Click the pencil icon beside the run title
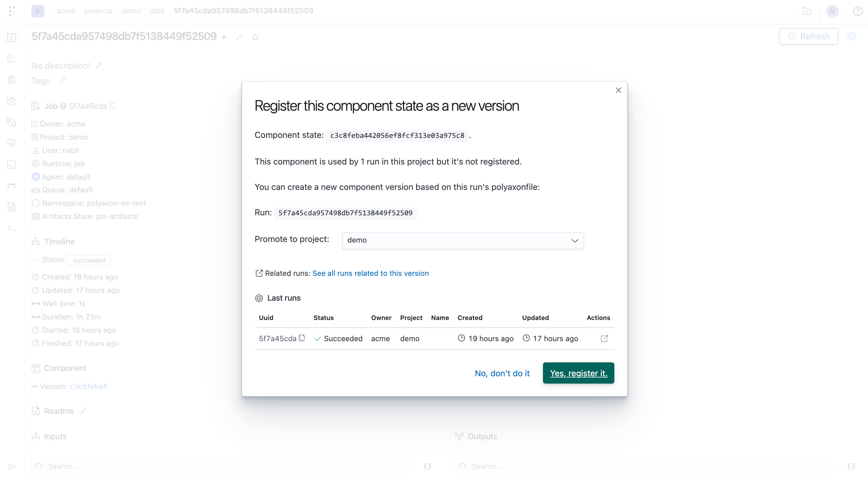The image size is (868, 477). 239,37
